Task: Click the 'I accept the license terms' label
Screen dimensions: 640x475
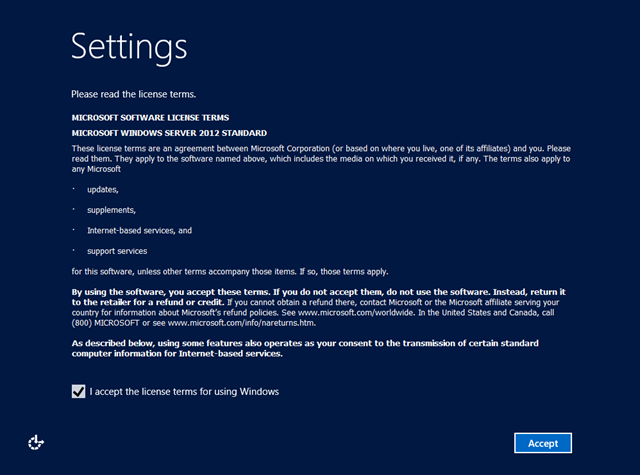Action: click(184, 392)
